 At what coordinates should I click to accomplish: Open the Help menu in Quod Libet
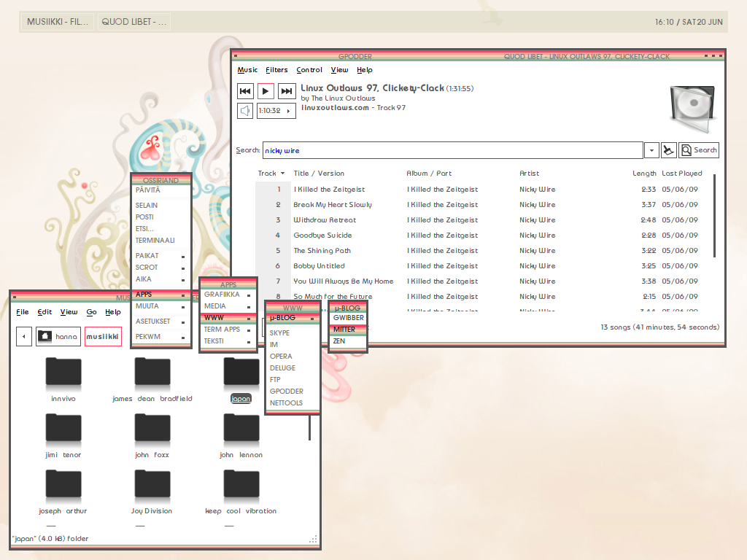tap(365, 70)
